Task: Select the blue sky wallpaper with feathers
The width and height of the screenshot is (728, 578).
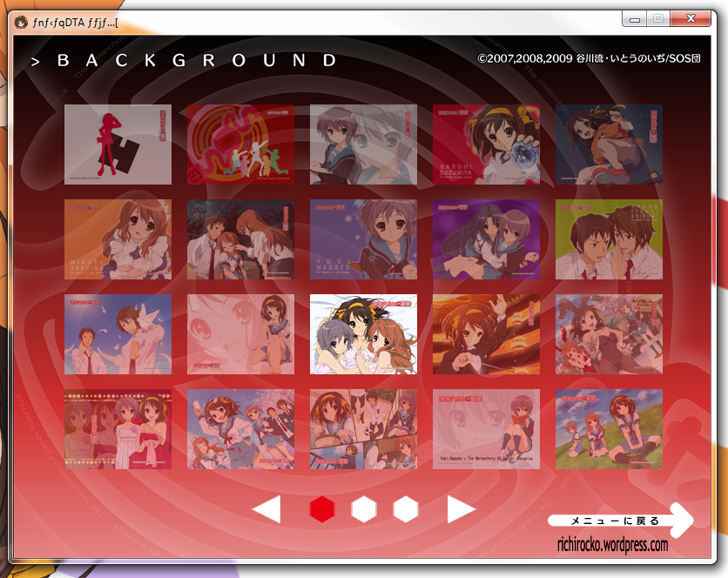Action: pyautogui.click(x=118, y=334)
